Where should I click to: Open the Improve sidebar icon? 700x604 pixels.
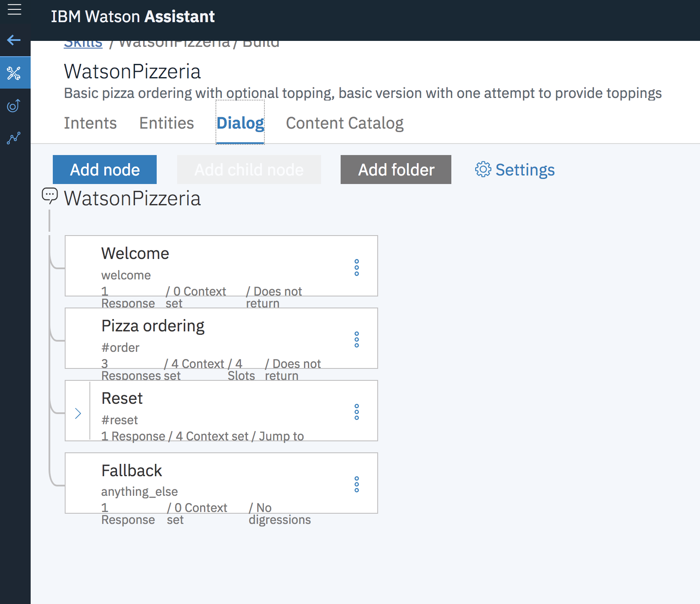[14, 106]
